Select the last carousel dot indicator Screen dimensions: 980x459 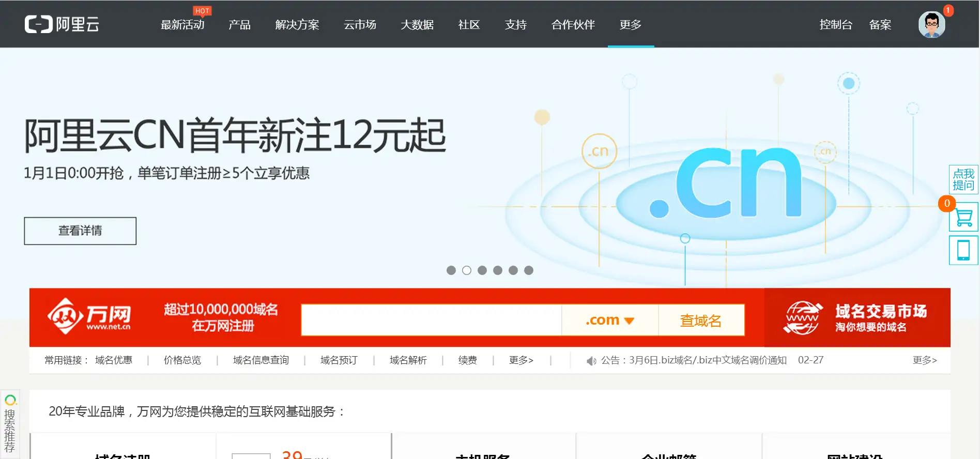coord(529,270)
